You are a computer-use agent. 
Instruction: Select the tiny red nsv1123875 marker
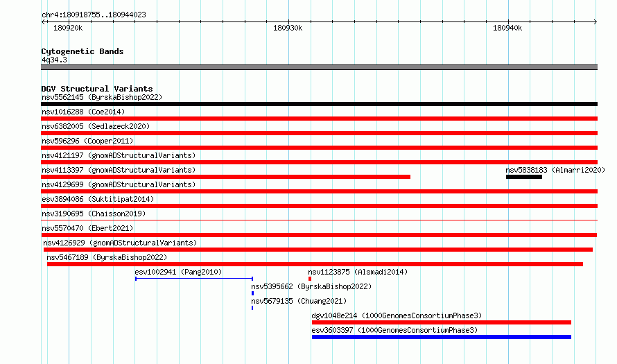[x=310, y=279]
